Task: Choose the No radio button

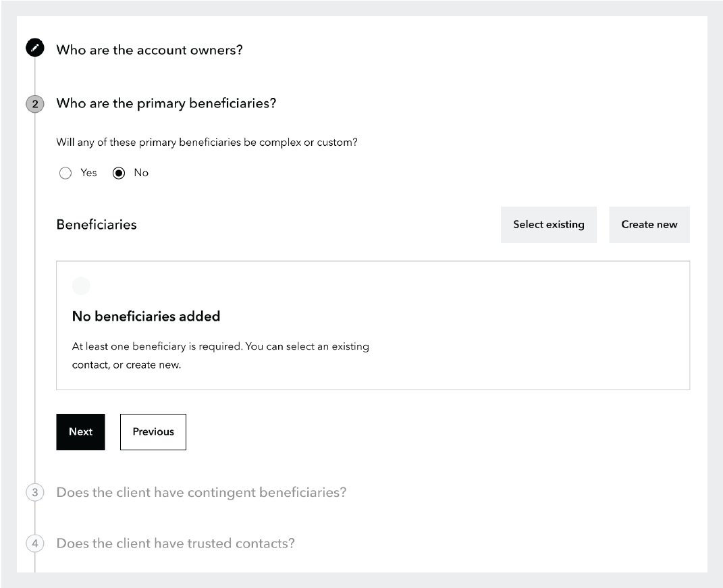Action: [x=119, y=173]
